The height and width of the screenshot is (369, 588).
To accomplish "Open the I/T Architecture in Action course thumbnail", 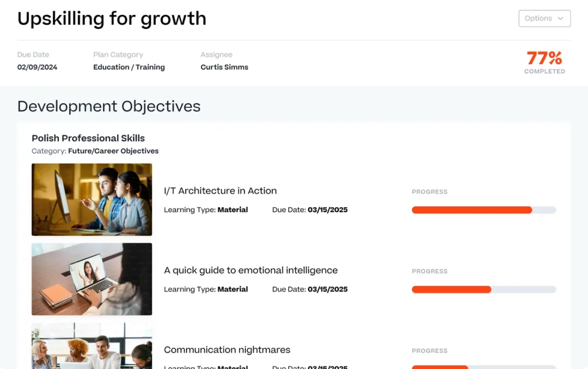I will 92,199.
